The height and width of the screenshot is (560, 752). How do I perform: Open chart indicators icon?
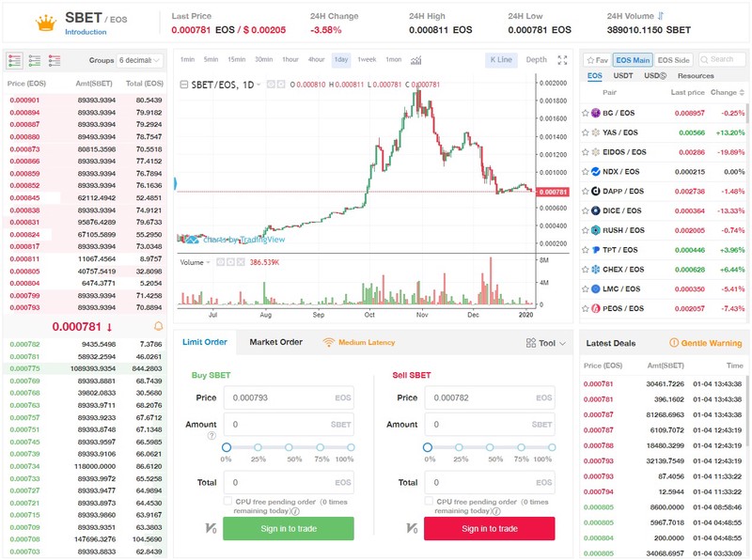pyautogui.click(x=416, y=60)
